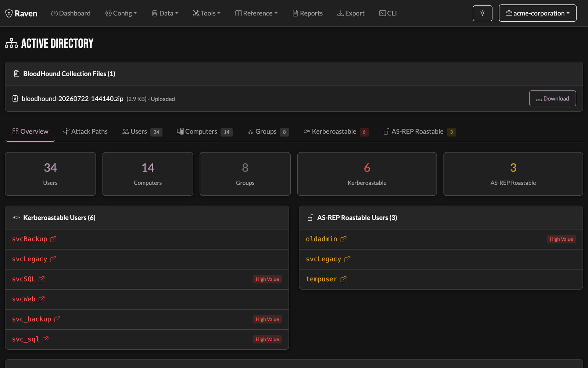Open the Config dropdown menu

(121, 13)
